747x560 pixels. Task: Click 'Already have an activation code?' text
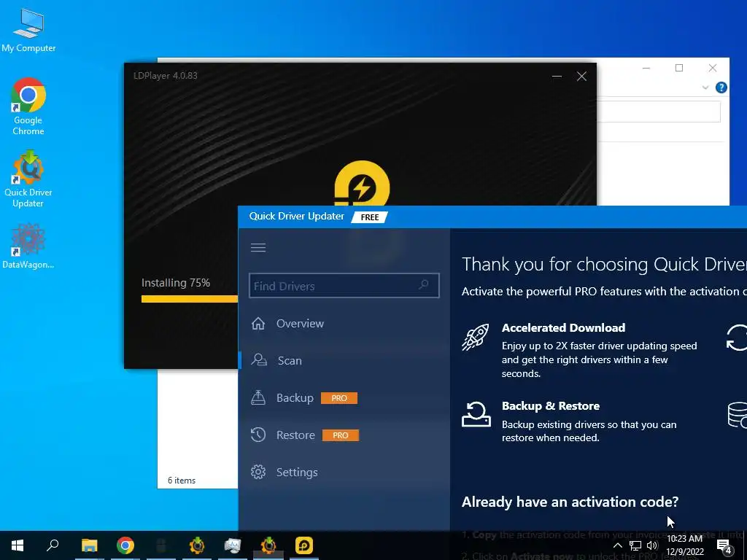(570, 502)
